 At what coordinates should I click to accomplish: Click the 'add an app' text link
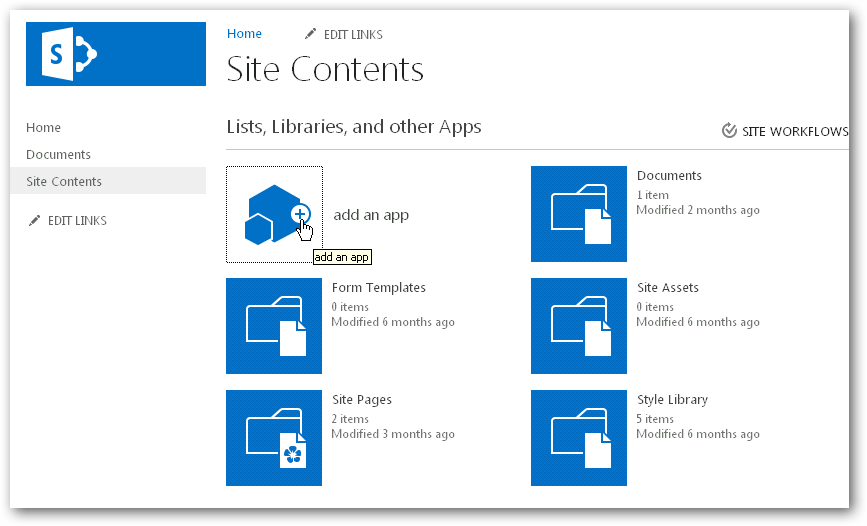[371, 215]
